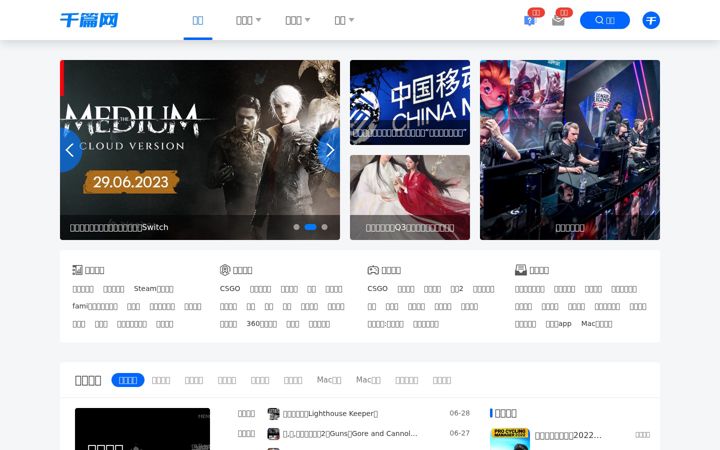Open the thumbnail with woman in red dress
Viewport: 720px width, 450px height.
click(x=410, y=197)
